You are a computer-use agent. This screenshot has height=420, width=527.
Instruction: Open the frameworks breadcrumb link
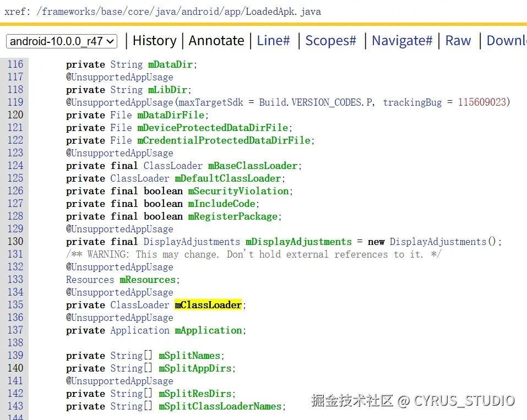[69, 11]
